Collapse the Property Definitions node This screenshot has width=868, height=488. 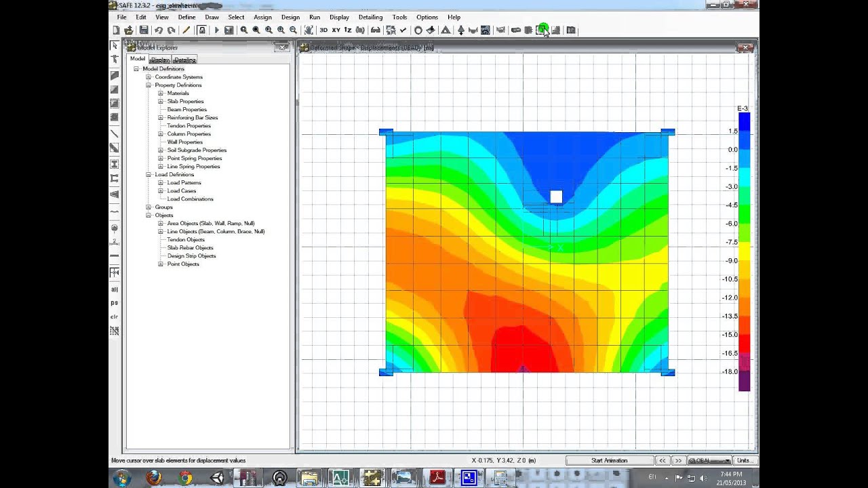(149, 85)
